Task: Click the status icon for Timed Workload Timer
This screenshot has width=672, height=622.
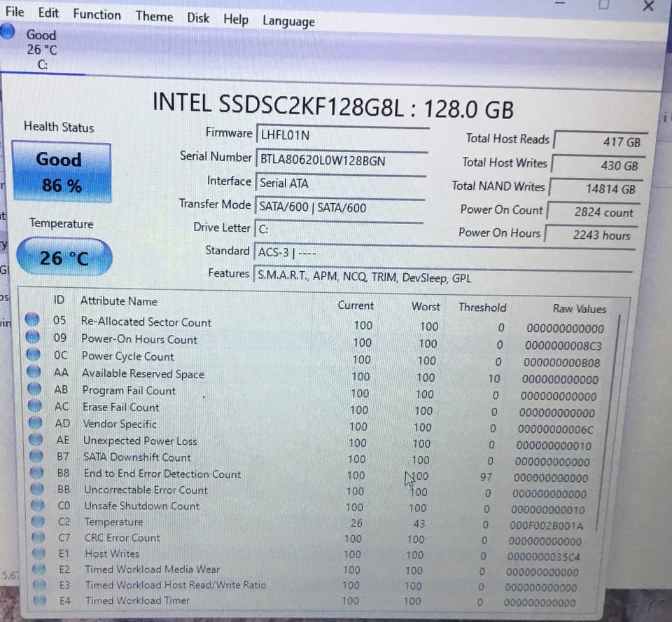Action: 40,600
